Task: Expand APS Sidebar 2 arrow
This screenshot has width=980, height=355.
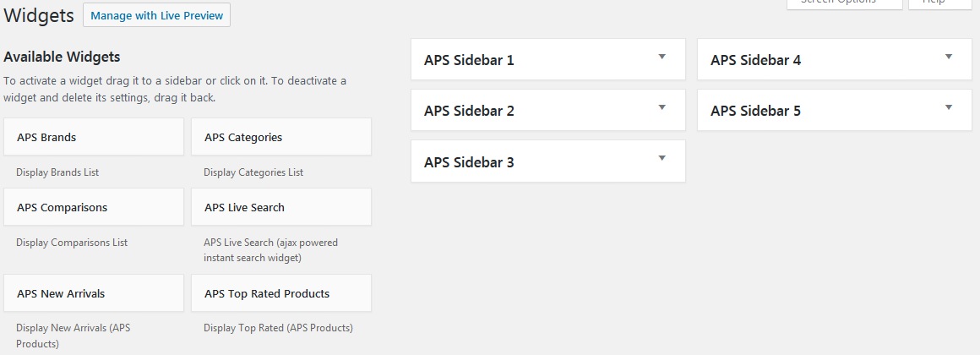Action: pos(661,107)
